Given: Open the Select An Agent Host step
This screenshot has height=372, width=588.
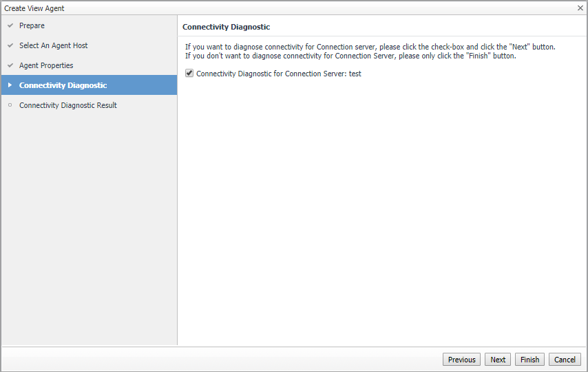Looking at the screenshot, I should (x=53, y=46).
